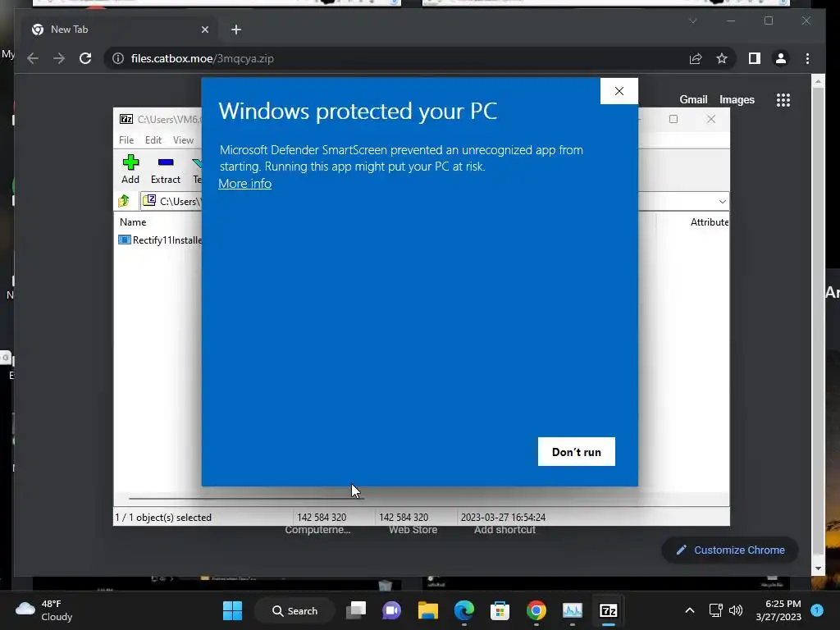Open the Google apps grid
840x630 pixels.
pos(783,99)
